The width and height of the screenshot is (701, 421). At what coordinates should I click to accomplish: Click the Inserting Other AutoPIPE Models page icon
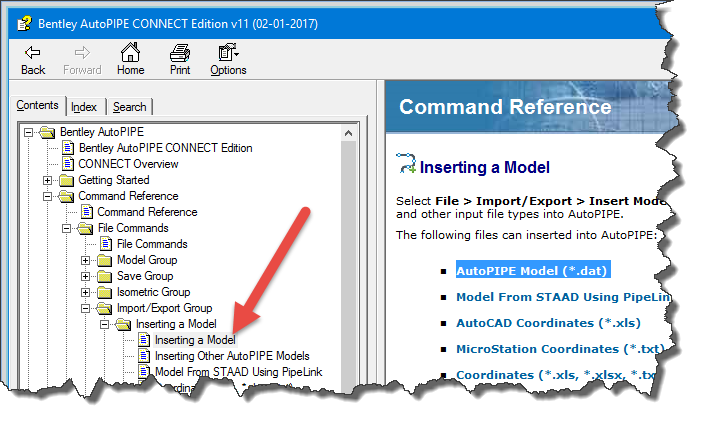(144, 356)
